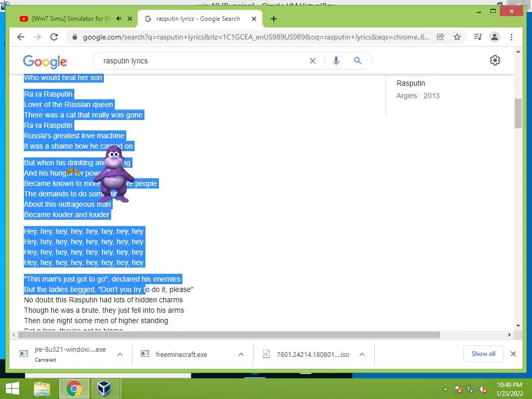Open the Windows Start menu

pyautogui.click(x=12, y=389)
